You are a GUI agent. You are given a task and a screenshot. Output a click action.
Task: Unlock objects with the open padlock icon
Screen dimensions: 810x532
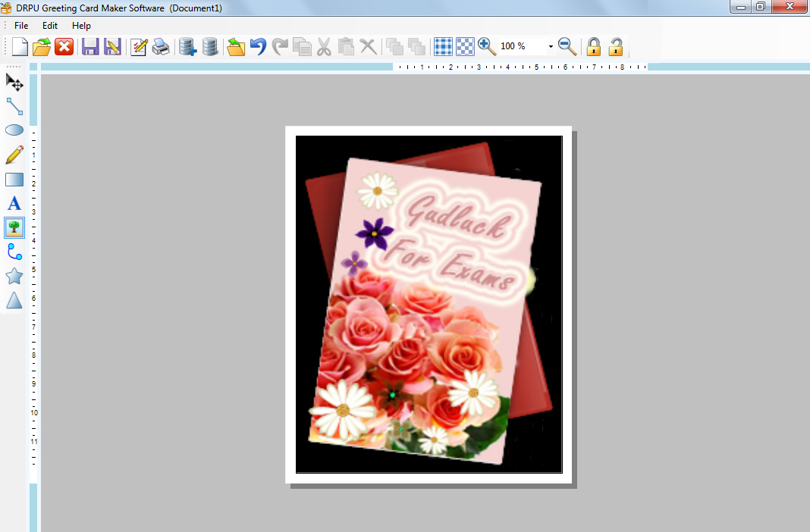click(615, 46)
